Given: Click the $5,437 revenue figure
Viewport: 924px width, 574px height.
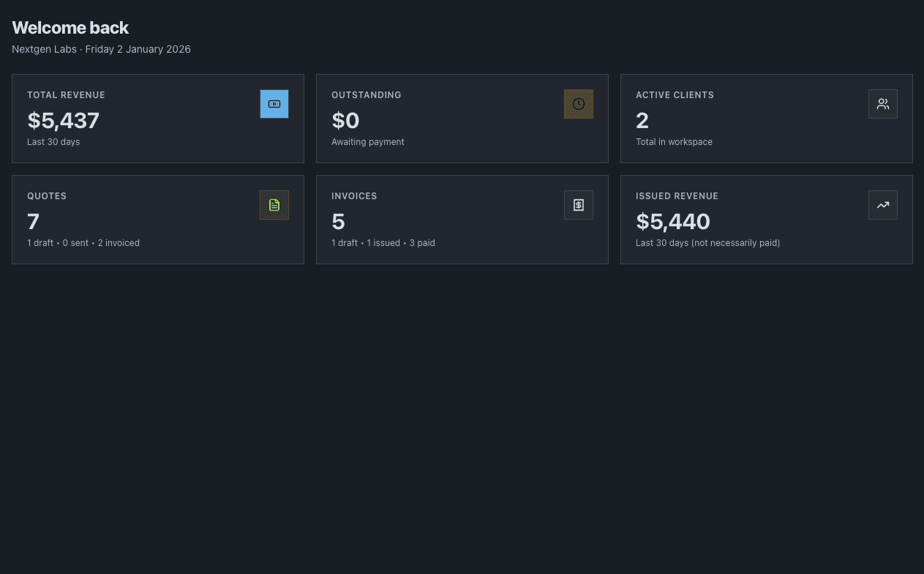Looking at the screenshot, I should pos(63,120).
